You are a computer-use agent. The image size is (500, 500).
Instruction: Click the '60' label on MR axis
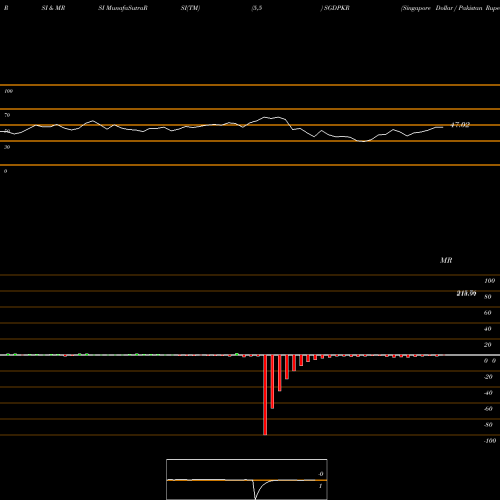(x=488, y=313)
